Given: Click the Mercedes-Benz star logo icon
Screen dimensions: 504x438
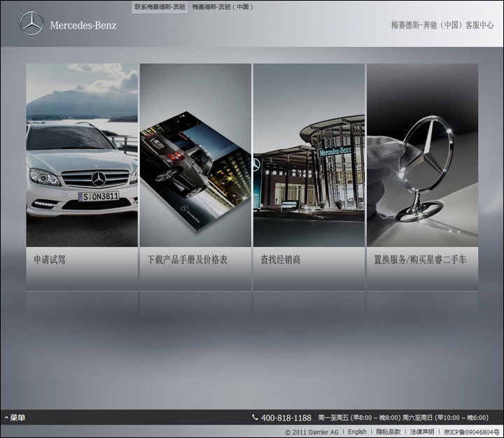Looking at the screenshot, I should (x=31, y=24).
